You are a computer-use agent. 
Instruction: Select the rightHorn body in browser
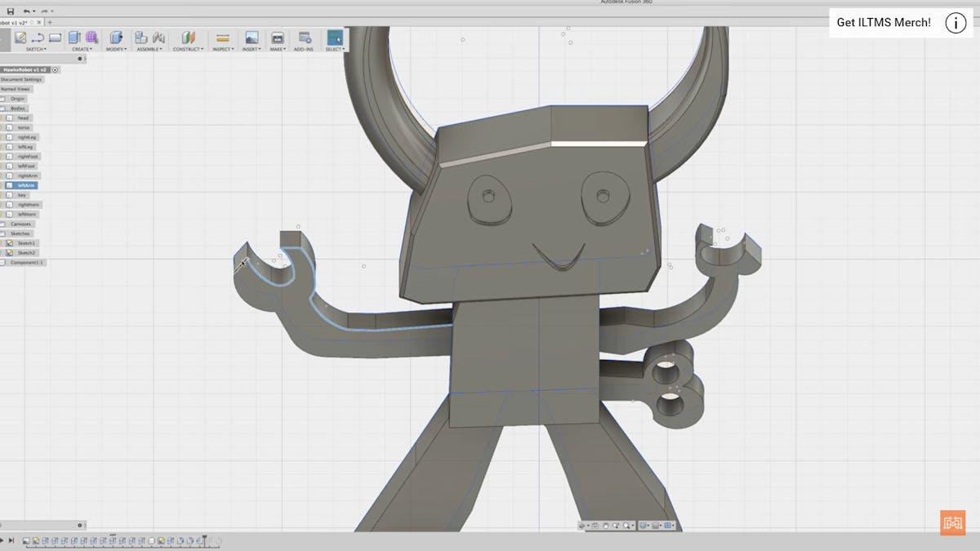[29, 204]
